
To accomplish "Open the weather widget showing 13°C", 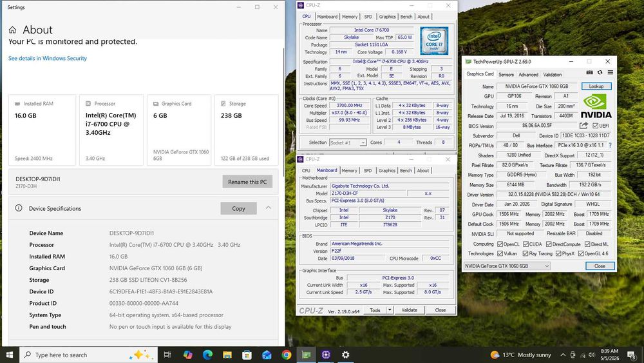I will [x=521, y=355].
